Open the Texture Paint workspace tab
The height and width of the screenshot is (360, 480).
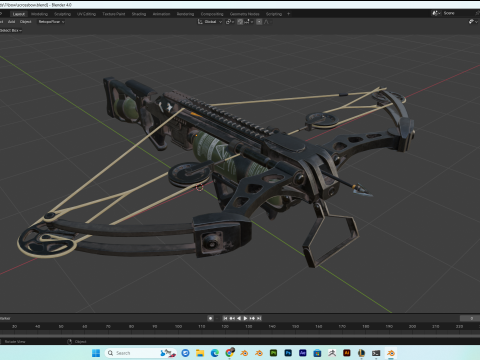tap(114, 14)
